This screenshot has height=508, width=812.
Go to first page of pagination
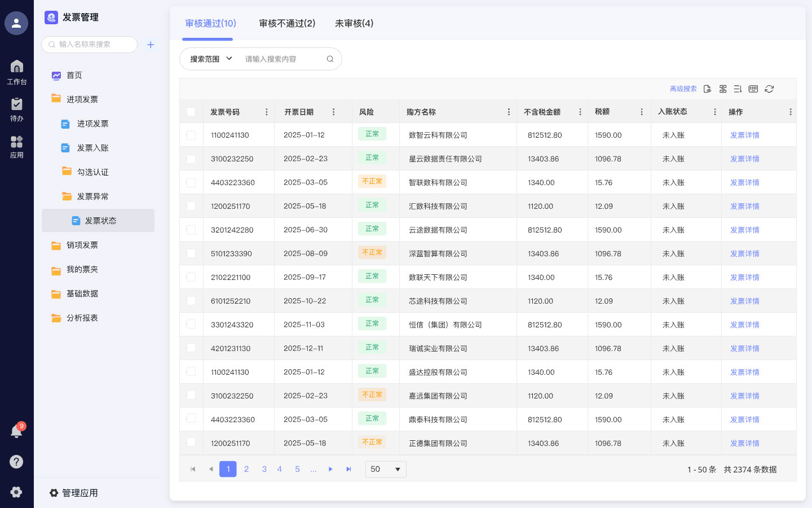(193, 469)
